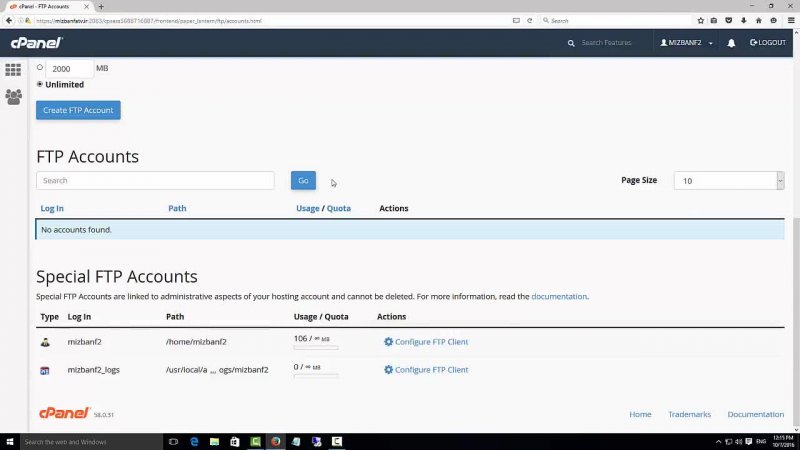Click gear icon for mizbanf2 Configure FTP Client
The image size is (800, 450).
(x=388, y=342)
